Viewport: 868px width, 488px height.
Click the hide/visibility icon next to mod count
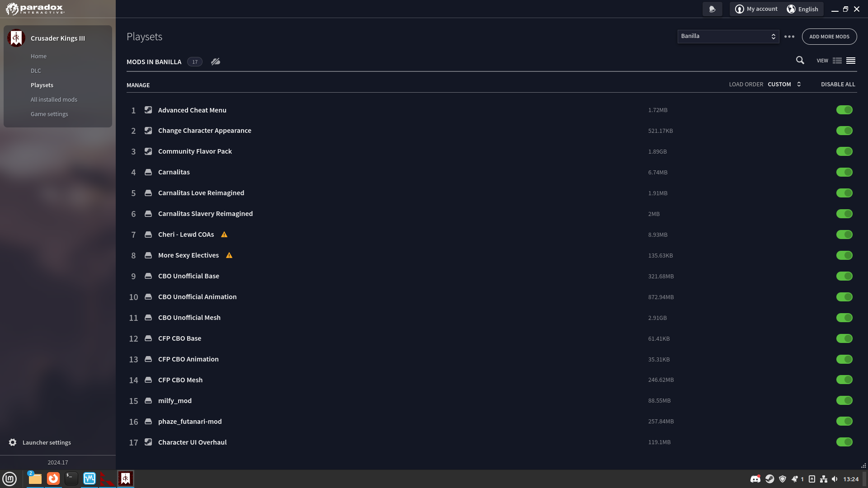(x=216, y=62)
